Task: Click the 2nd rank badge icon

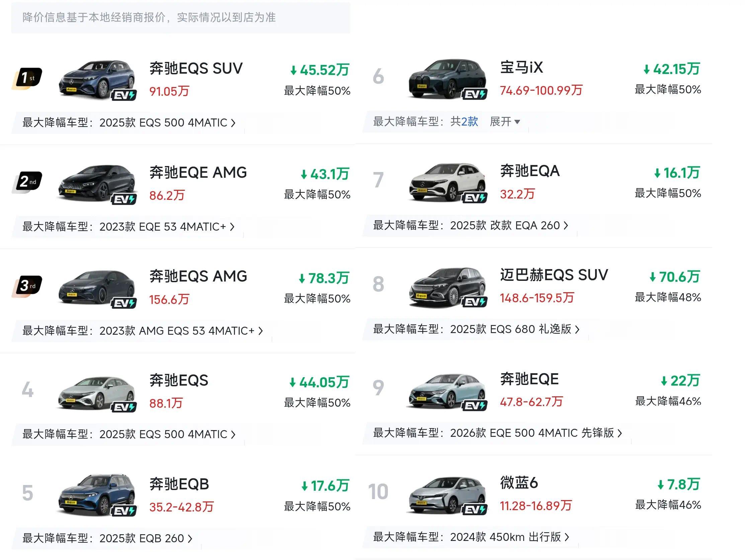Action: 27,182
